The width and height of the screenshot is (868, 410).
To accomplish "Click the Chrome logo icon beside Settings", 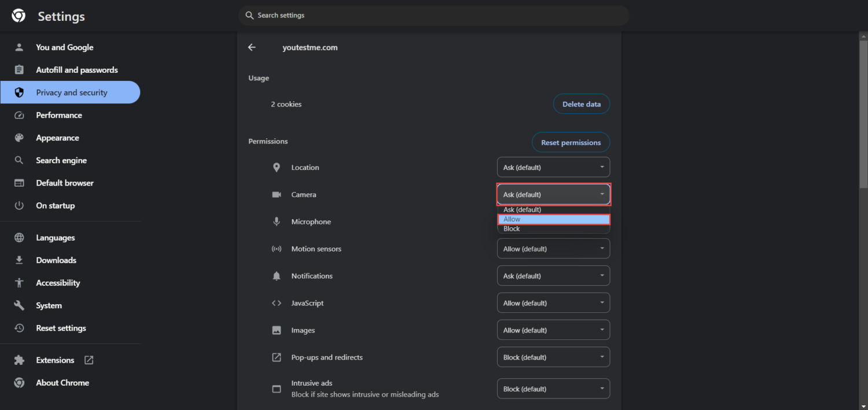I will (19, 16).
